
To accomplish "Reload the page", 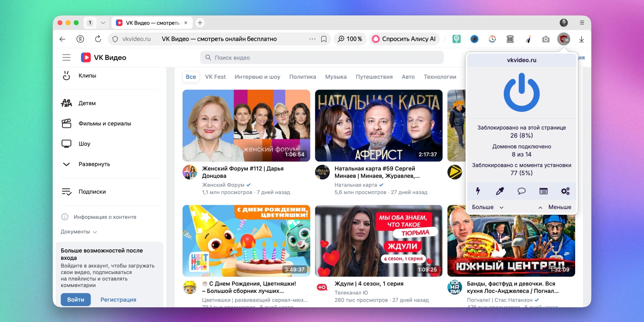I will 98,39.
